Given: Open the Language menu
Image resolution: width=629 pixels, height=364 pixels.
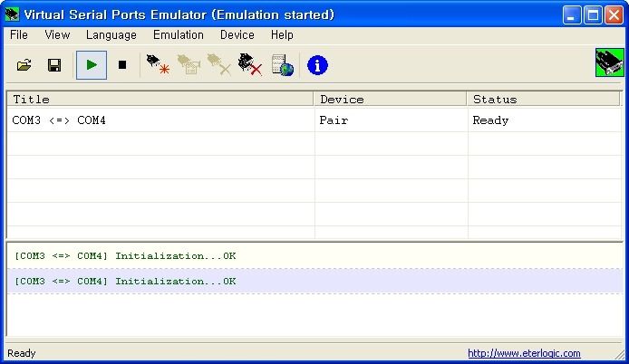Looking at the screenshot, I should [x=111, y=35].
